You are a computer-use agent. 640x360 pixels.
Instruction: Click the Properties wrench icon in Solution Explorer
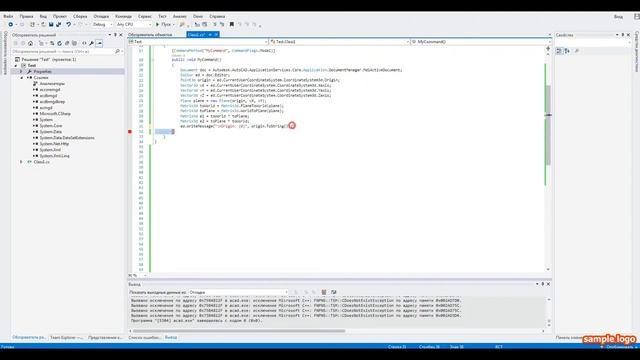(x=91, y=43)
